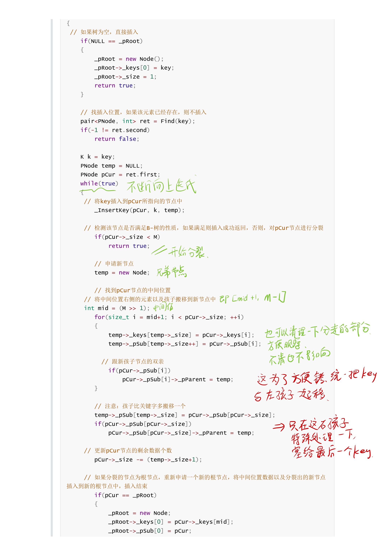Click '_pRoot->_keys[0] = pCur->_keys[mid];' line
The height and width of the screenshot is (555, 392).
(x=171, y=522)
